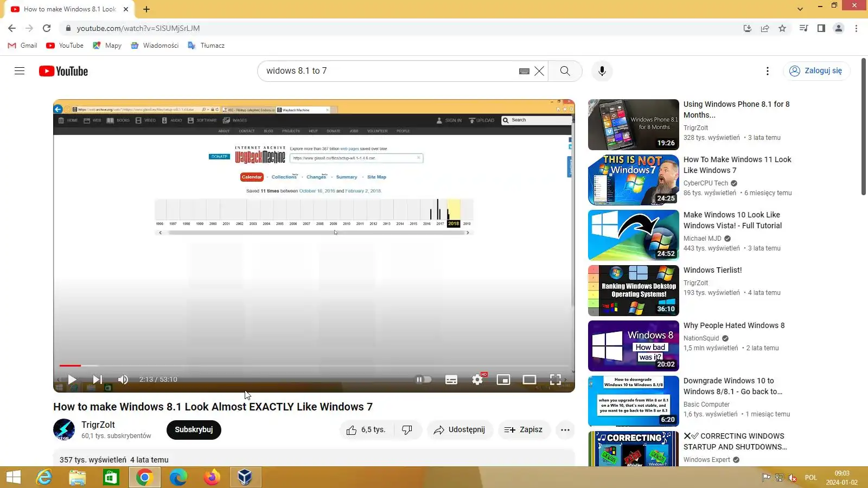Screen dimensions: 868x488
Task: Open File Explorer from the taskbar
Action: (78, 477)
